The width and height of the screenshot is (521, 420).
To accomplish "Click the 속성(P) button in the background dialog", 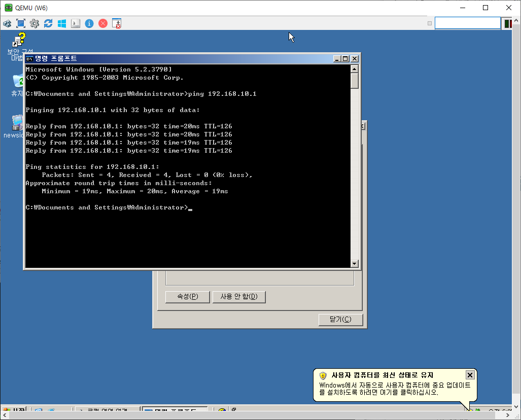I will coord(188,297).
